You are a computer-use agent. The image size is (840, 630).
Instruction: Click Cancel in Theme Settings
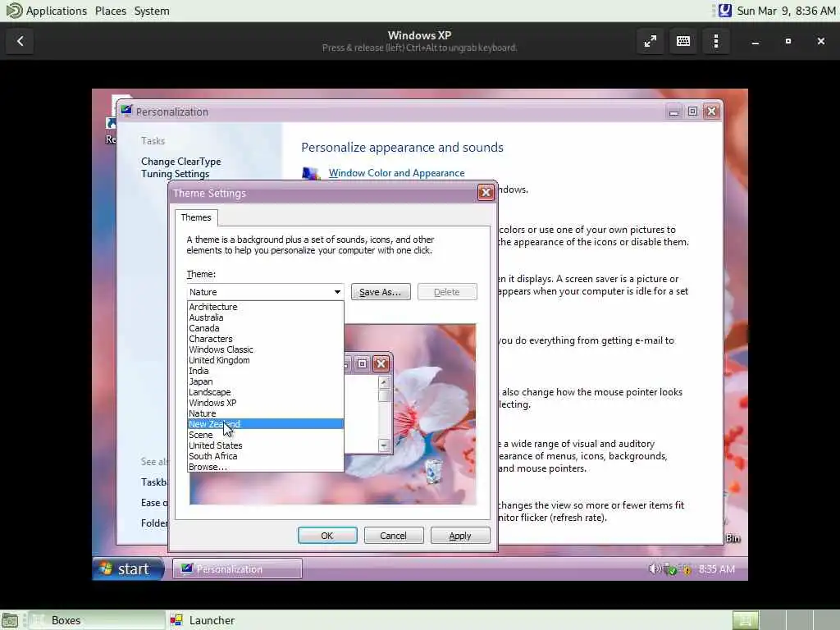[393, 536]
